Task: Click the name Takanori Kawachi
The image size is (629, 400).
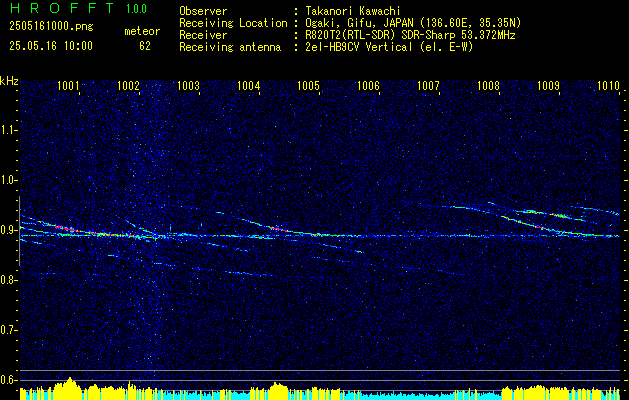Action: point(353,11)
